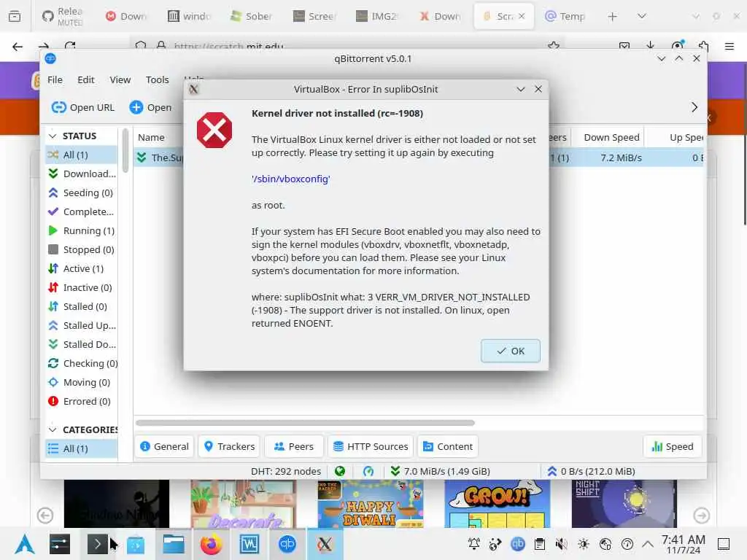Click the browser back arrow
This screenshot has height=560, width=747.
click(x=18, y=46)
